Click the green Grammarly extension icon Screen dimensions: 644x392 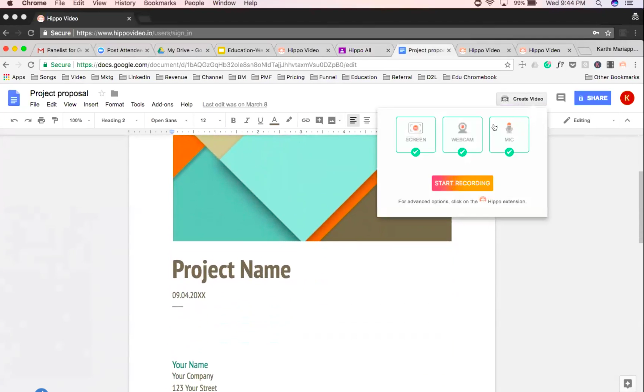[547, 65]
